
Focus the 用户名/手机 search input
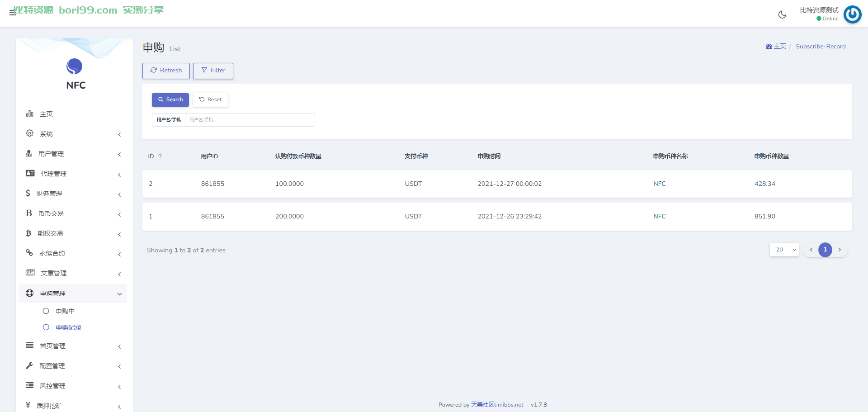[x=250, y=120]
